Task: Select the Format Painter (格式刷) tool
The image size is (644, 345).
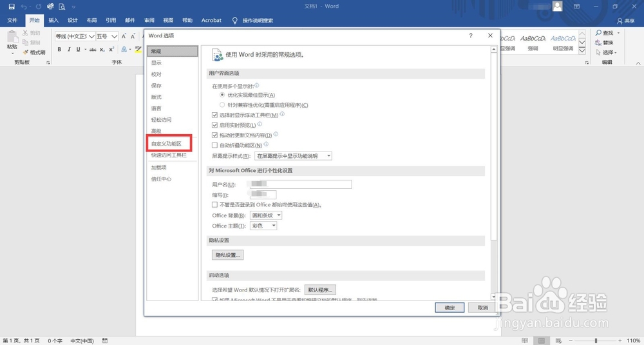Action: coord(34,52)
